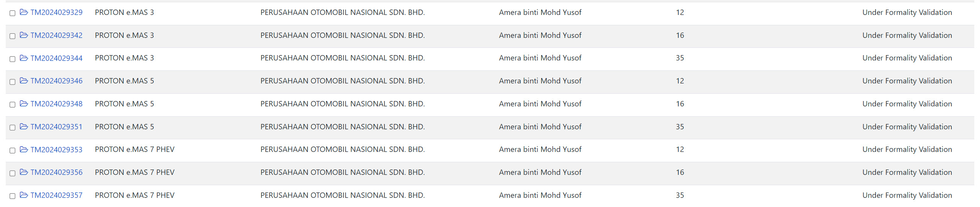Image resolution: width=980 pixels, height=207 pixels.
Task: Click folder icon beside TM2024029348
Action: pos(24,104)
